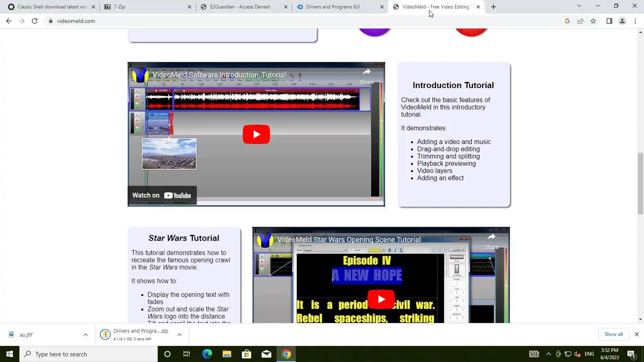This screenshot has width=644, height=362.
Task: Open the Star Wars Opening Scene video title
Action: [x=349, y=240]
